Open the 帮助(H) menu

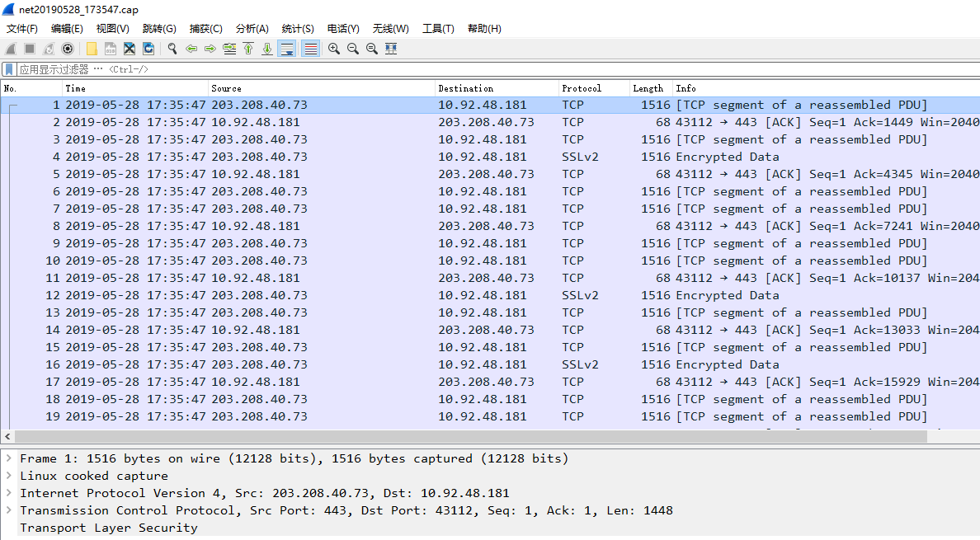(x=484, y=29)
